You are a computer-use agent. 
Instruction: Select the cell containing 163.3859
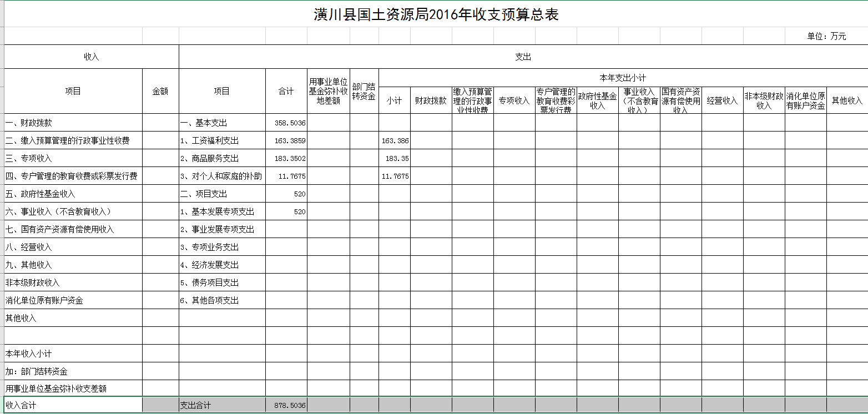(x=286, y=140)
